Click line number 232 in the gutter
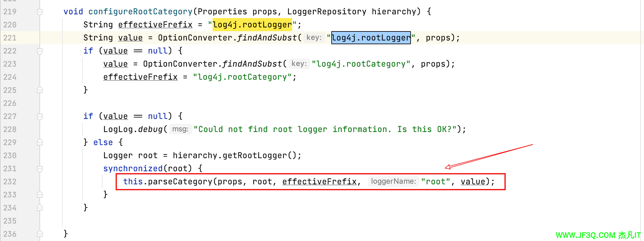 pos(10,182)
